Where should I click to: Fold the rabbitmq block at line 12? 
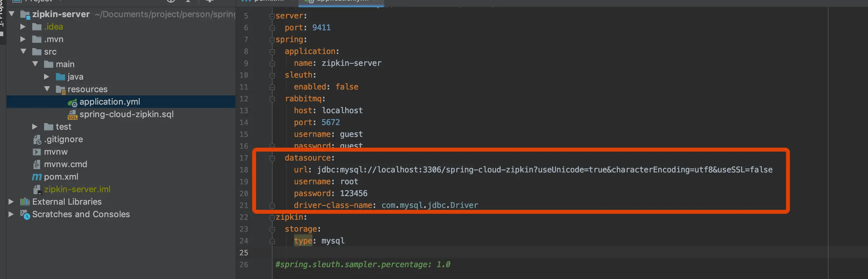pyautogui.click(x=272, y=99)
